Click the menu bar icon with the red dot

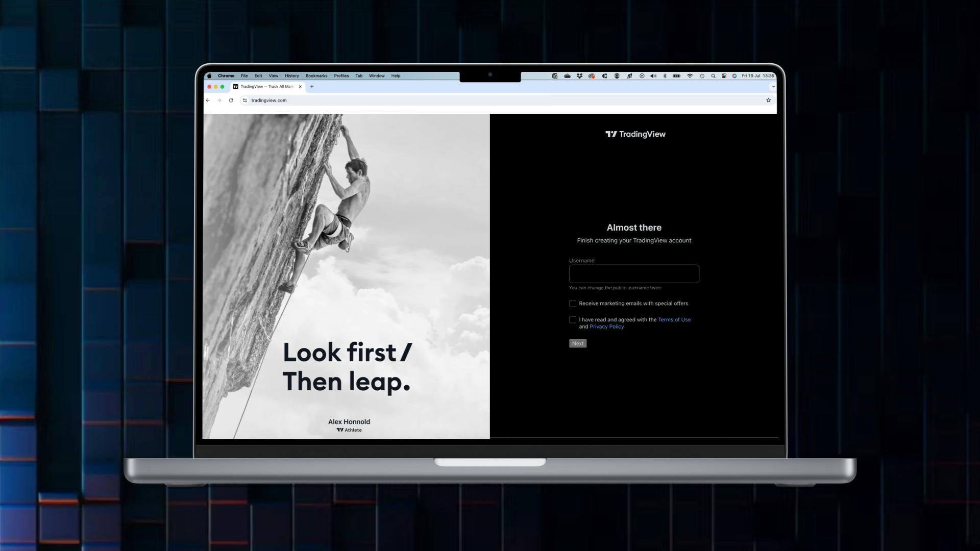592,76
